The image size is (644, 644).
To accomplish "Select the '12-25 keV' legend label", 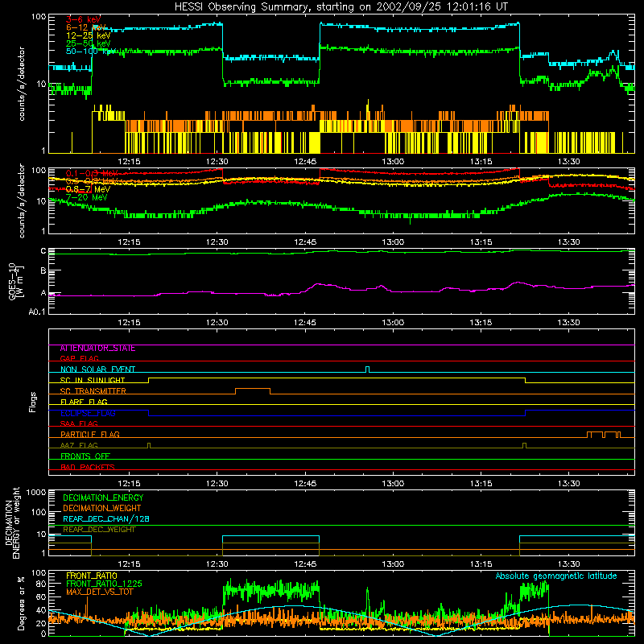I will tap(88, 35).
